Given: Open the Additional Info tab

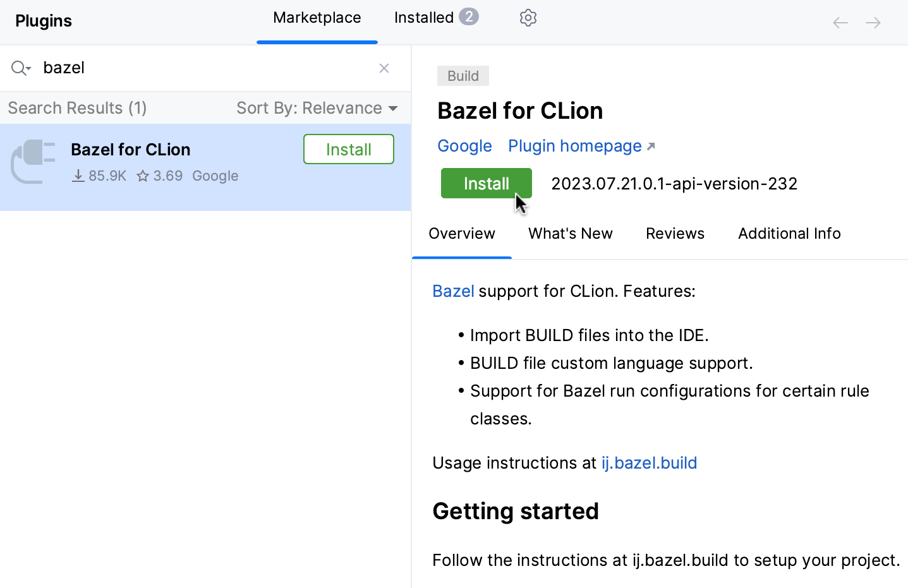Looking at the screenshot, I should pyautogui.click(x=789, y=233).
